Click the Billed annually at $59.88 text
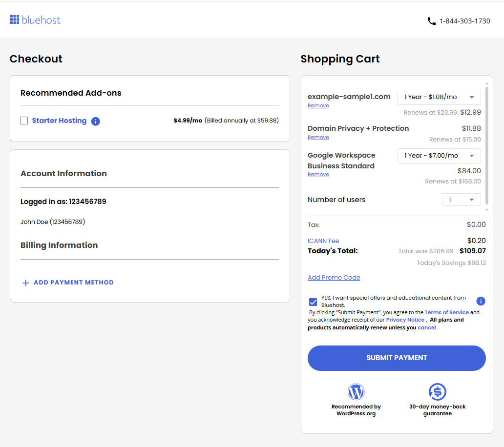Screen dimensions: 504x447 [x=242, y=121]
